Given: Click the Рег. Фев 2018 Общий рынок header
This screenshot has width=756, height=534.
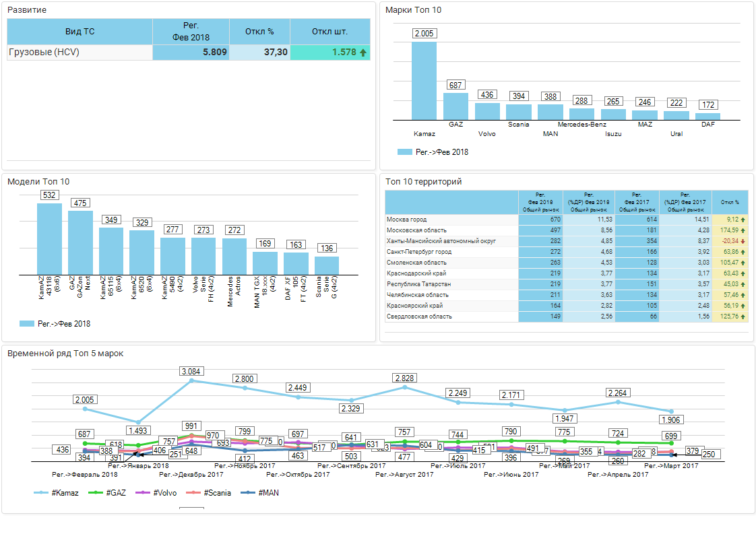Looking at the screenshot, I should point(540,203).
